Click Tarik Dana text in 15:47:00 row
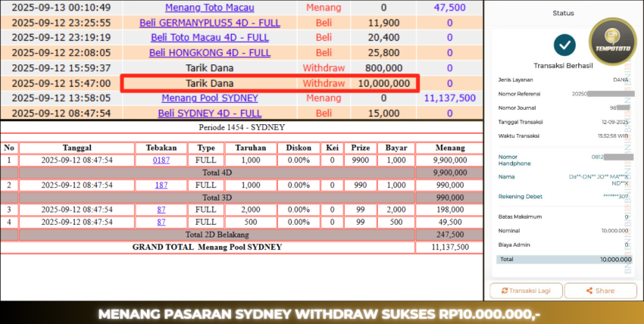Screen dimensions: 644x324 point(209,84)
